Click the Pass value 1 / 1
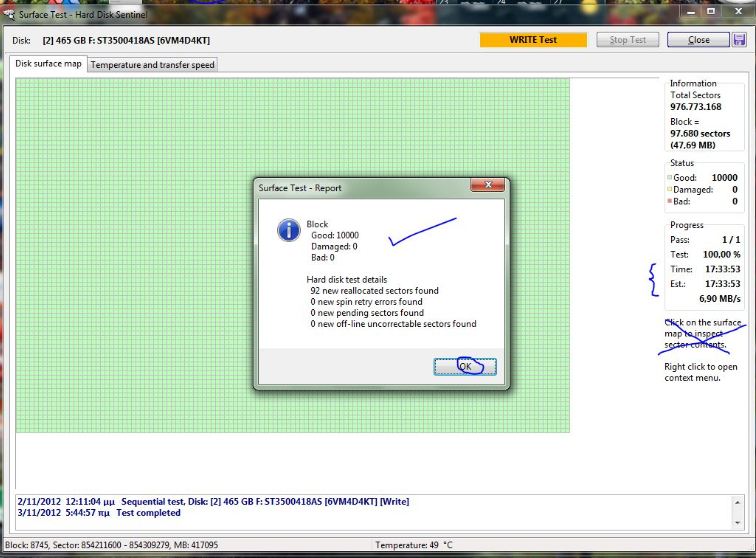 tap(731, 239)
